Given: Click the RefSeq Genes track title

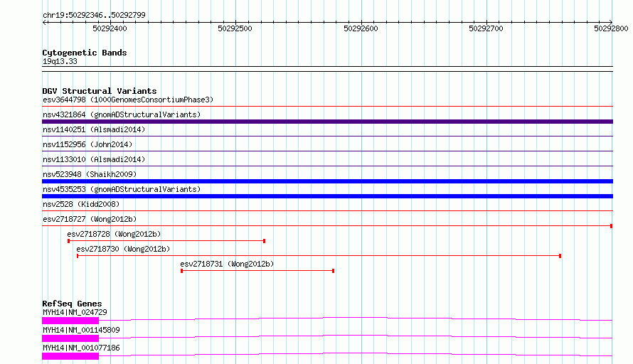Looking at the screenshot, I should 72,304.
